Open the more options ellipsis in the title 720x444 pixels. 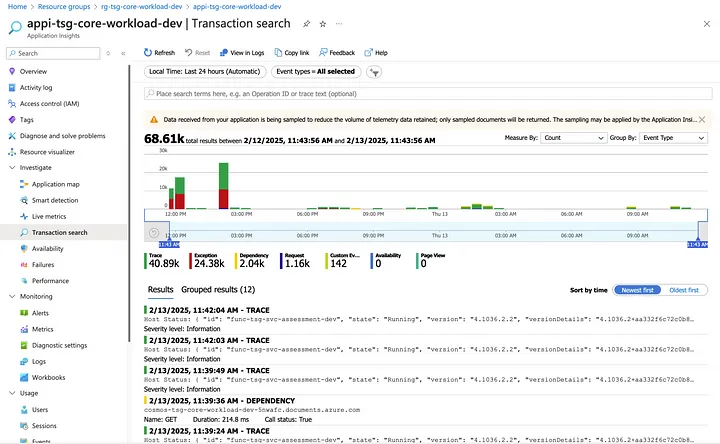pyautogui.click(x=339, y=24)
